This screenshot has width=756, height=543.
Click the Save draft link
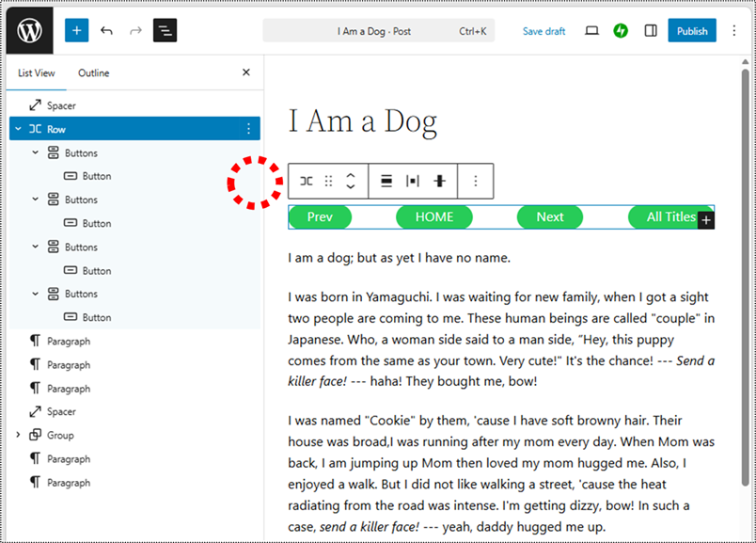(543, 31)
